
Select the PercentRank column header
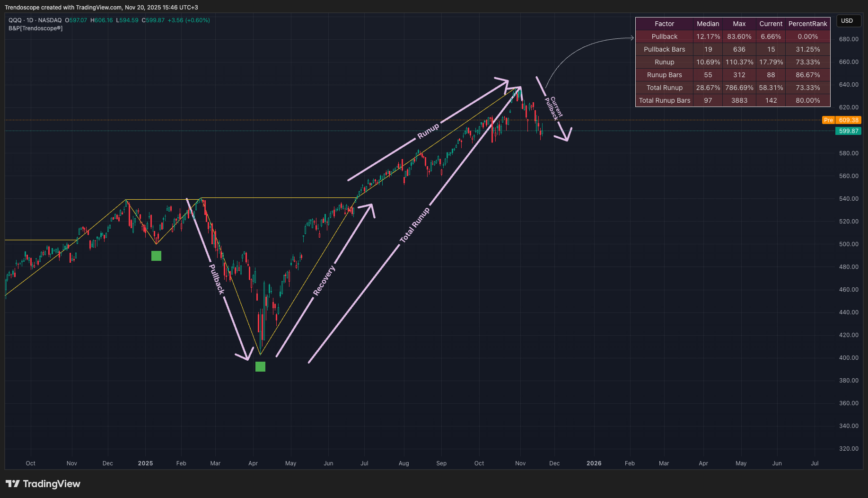[x=807, y=24]
